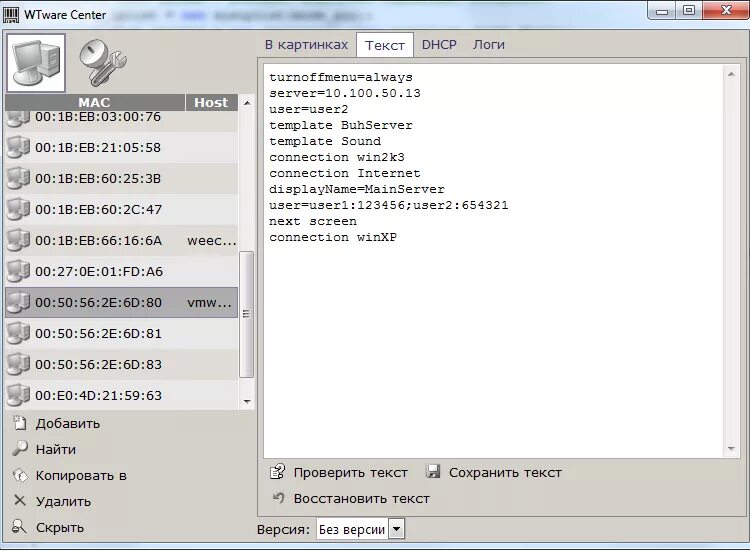750x551 pixels.
Task: Switch to the Текст tab
Action: click(385, 45)
